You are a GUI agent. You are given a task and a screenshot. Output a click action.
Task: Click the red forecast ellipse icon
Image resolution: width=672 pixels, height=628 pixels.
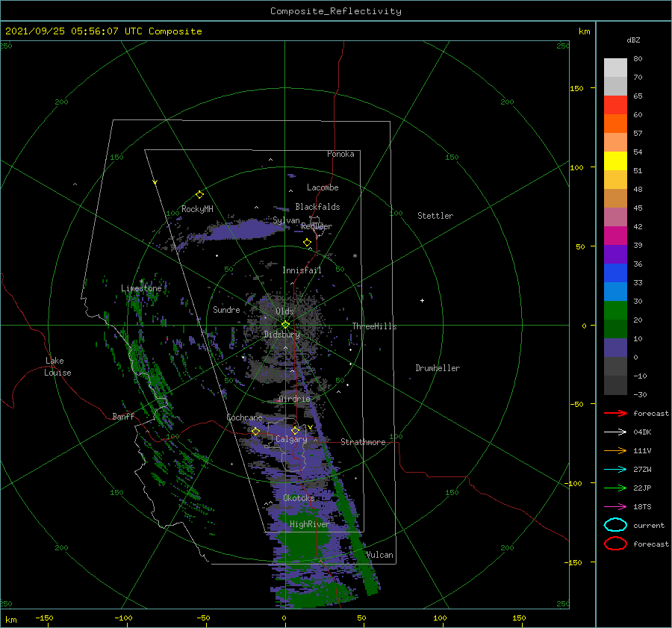tap(615, 544)
